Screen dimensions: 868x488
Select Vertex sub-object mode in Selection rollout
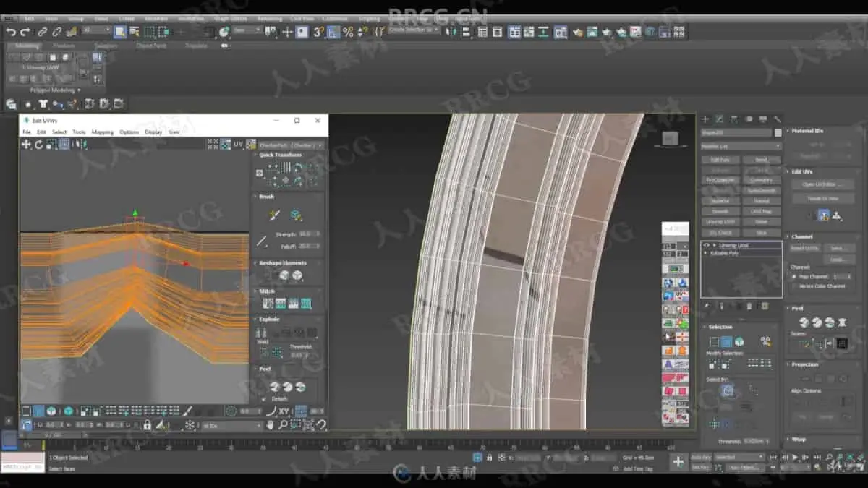(714, 341)
